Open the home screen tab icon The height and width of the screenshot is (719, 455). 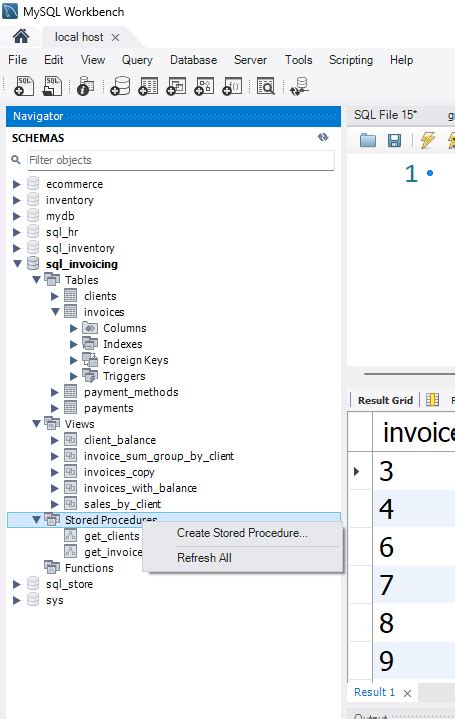point(21,36)
